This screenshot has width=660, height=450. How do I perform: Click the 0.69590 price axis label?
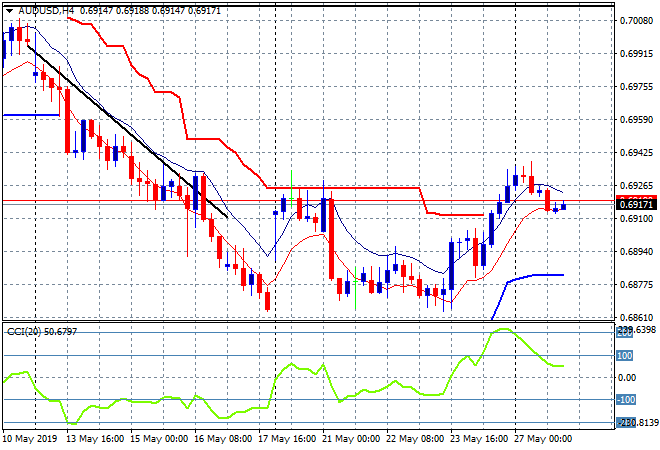coord(636,120)
